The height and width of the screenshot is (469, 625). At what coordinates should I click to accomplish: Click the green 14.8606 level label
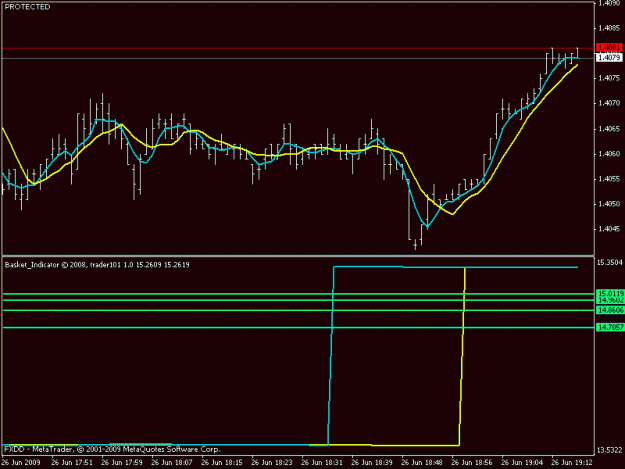tap(610, 310)
